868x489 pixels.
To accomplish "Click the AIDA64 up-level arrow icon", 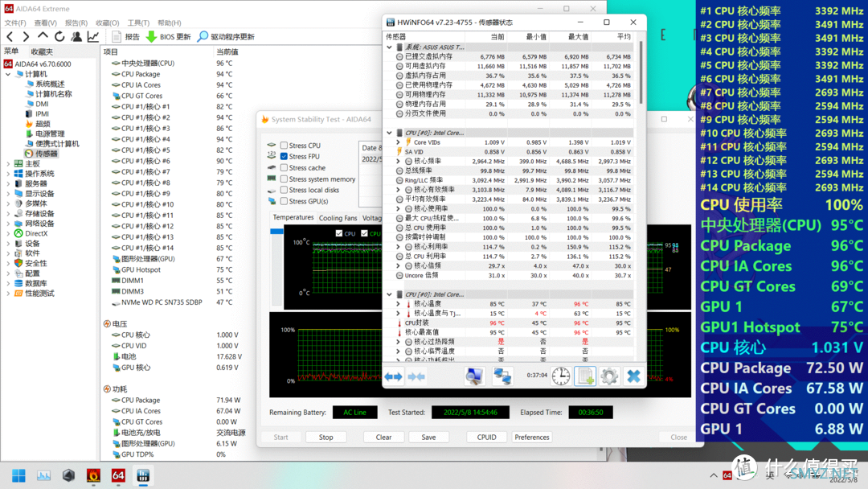I will (x=43, y=36).
